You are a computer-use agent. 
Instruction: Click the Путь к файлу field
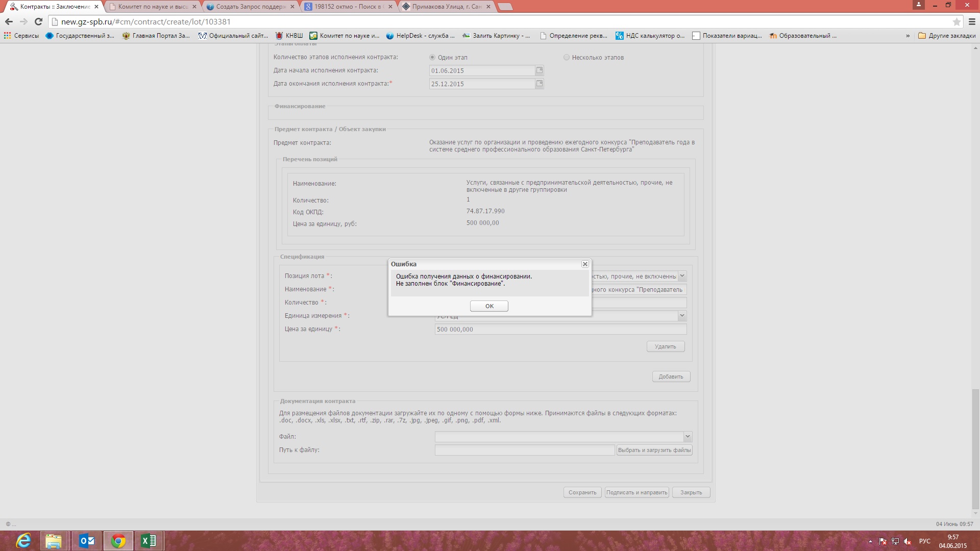[525, 450]
